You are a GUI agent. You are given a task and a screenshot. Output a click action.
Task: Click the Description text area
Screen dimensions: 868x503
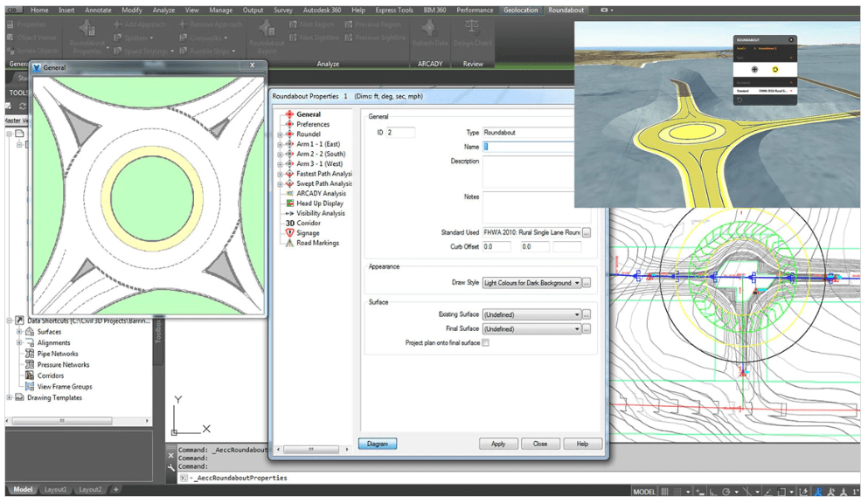[529, 172]
